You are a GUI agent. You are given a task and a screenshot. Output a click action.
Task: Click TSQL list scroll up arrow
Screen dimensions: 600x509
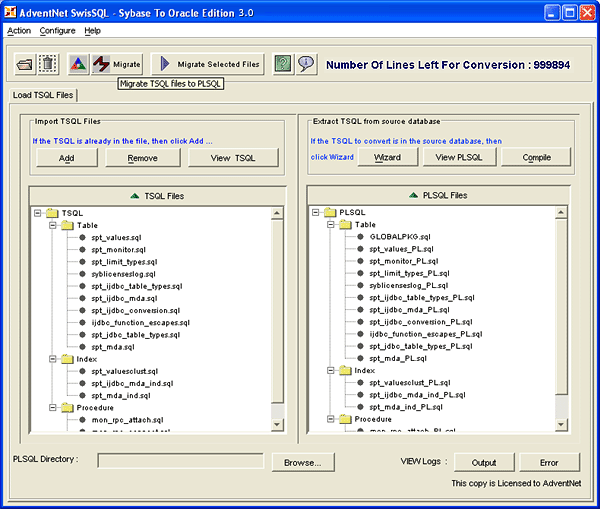click(x=277, y=213)
